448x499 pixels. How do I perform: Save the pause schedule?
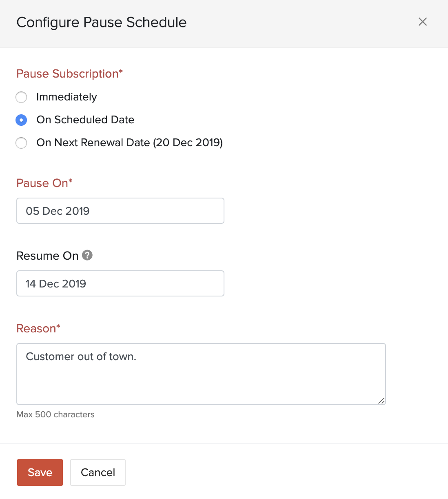[x=40, y=472]
